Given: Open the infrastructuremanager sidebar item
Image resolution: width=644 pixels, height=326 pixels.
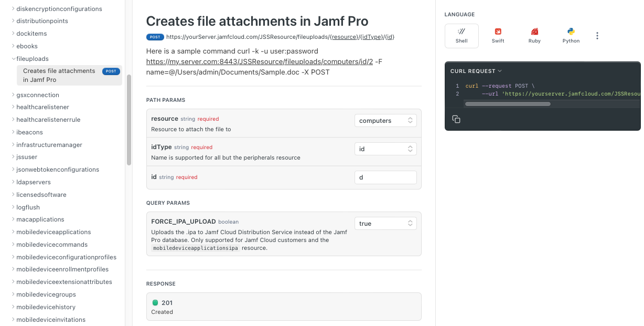Looking at the screenshot, I should (x=49, y=145).
